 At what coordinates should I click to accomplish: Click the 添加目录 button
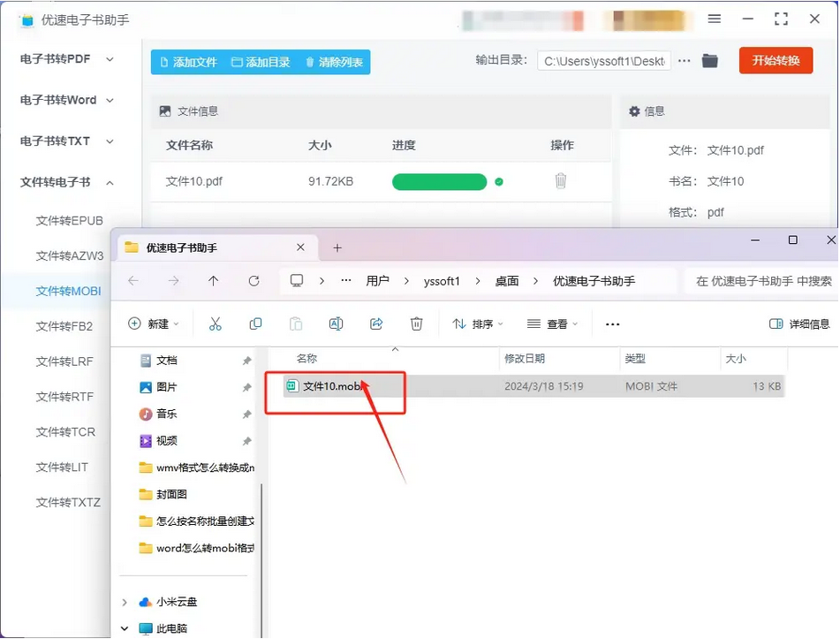coord(261,62)
